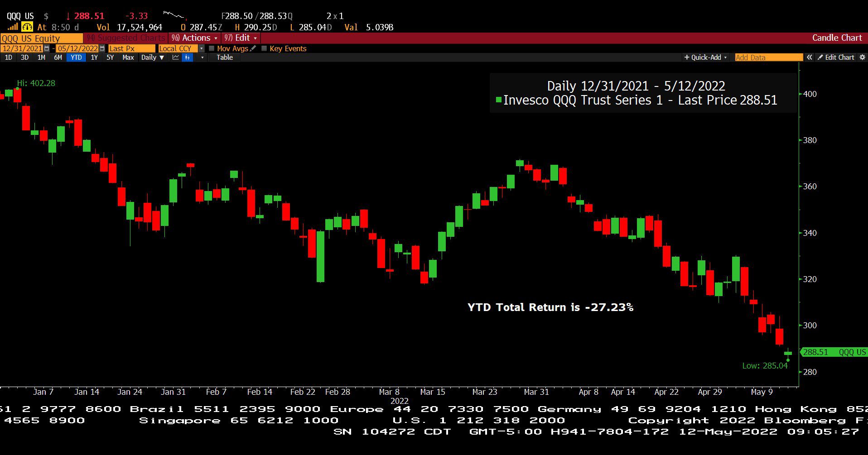
Task: Click the pencil icon beside Mov Avgs
Action: [253, 48]
